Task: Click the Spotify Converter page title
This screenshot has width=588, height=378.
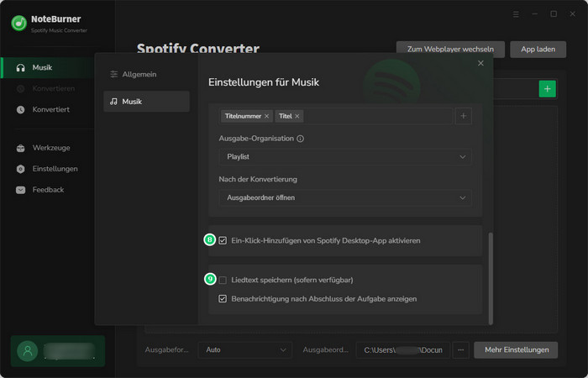Action: 198,48
